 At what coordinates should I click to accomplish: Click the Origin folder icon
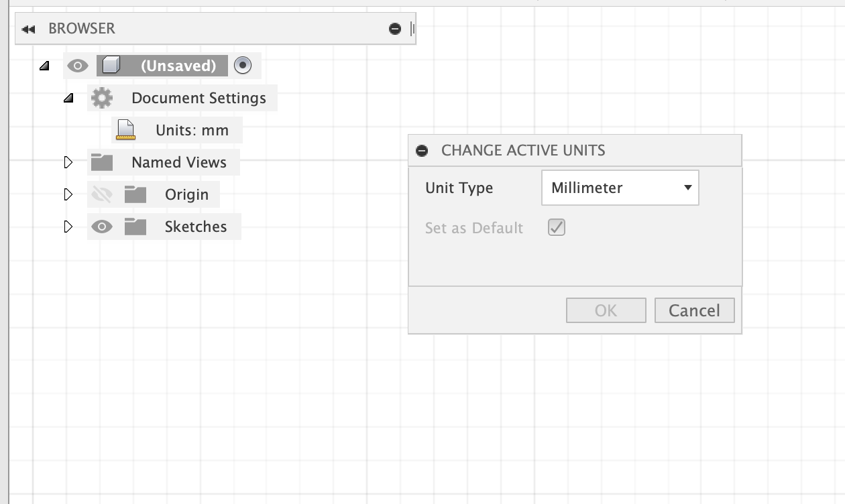135,194
